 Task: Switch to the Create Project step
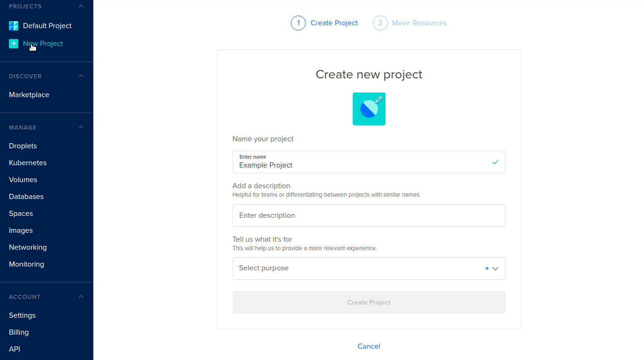(x=334, y=23)
